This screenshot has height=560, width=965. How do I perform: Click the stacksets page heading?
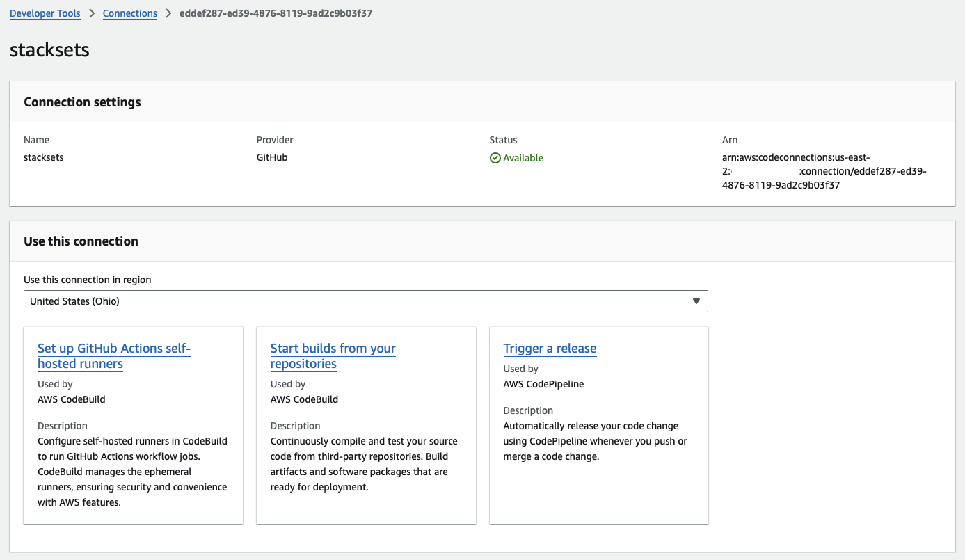click(50, 50)
